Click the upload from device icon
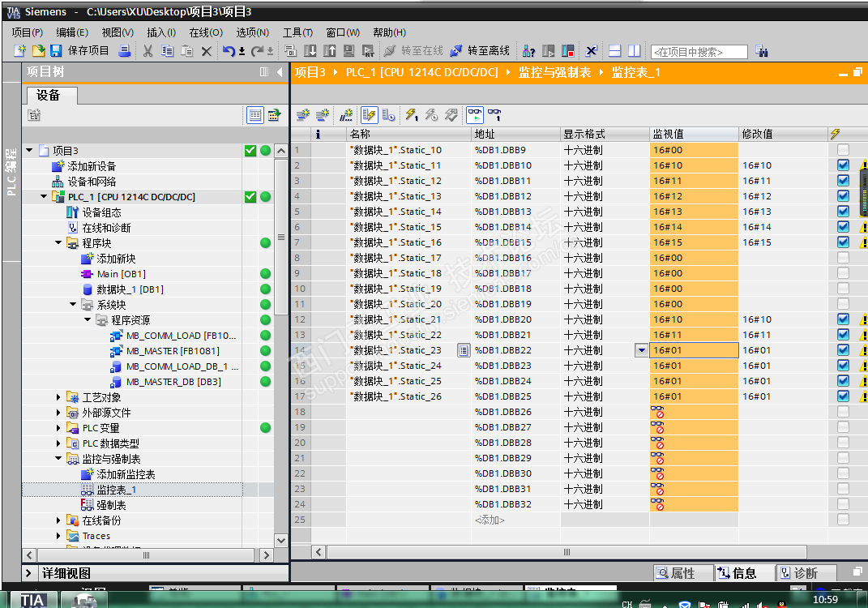This screenshot has height=608, width=868. click(x=329, y=51)
